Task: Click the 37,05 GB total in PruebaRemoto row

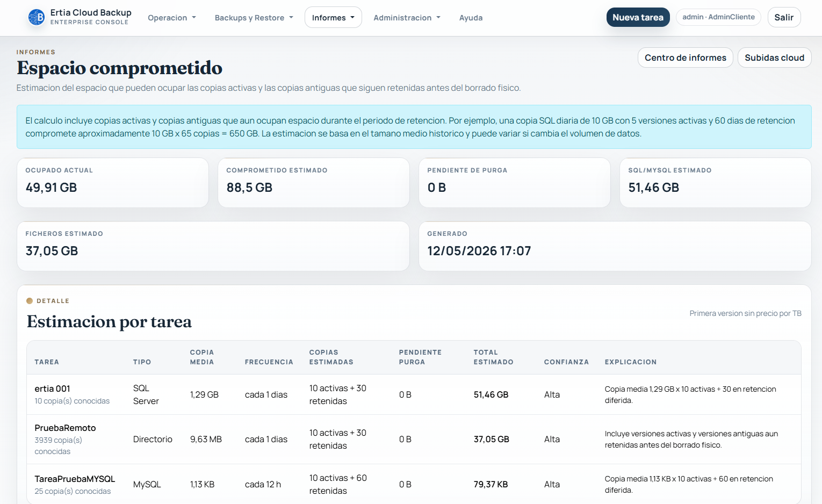Action: [491, 439]
